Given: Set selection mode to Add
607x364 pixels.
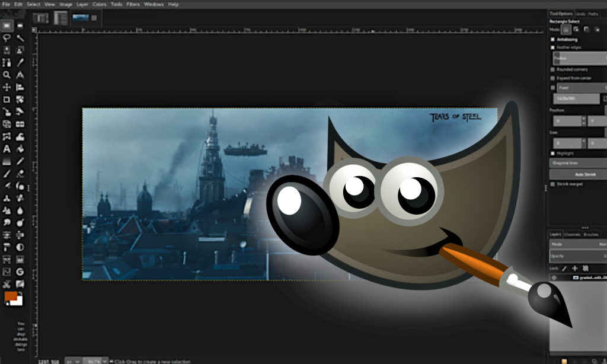Looking at the screenshot, I should click(x=576, y=30).
